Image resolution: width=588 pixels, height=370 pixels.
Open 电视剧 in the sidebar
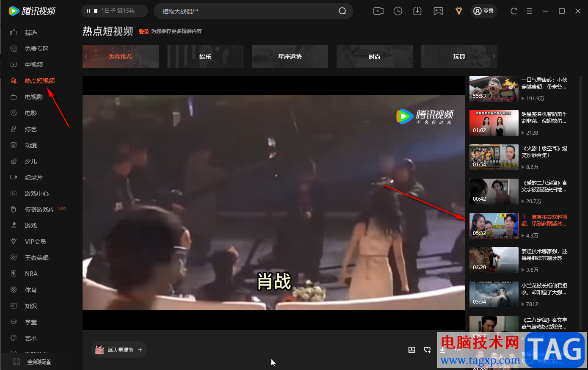click(34, 97)
